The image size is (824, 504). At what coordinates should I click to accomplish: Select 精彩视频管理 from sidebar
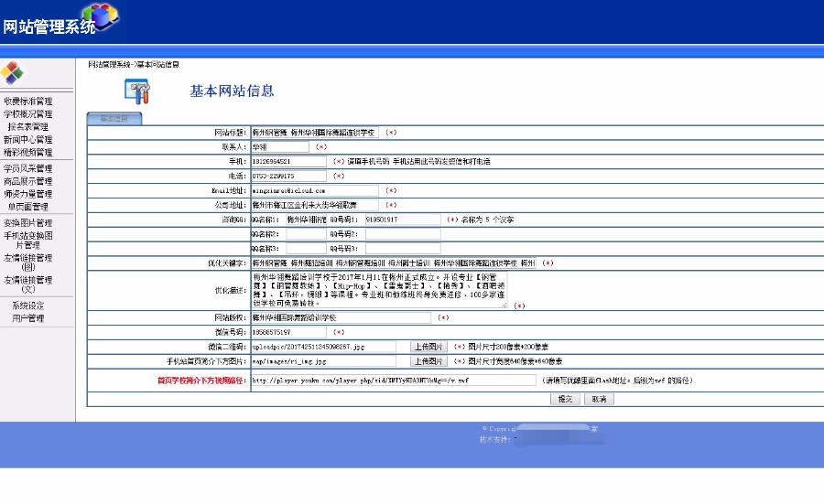27,152
